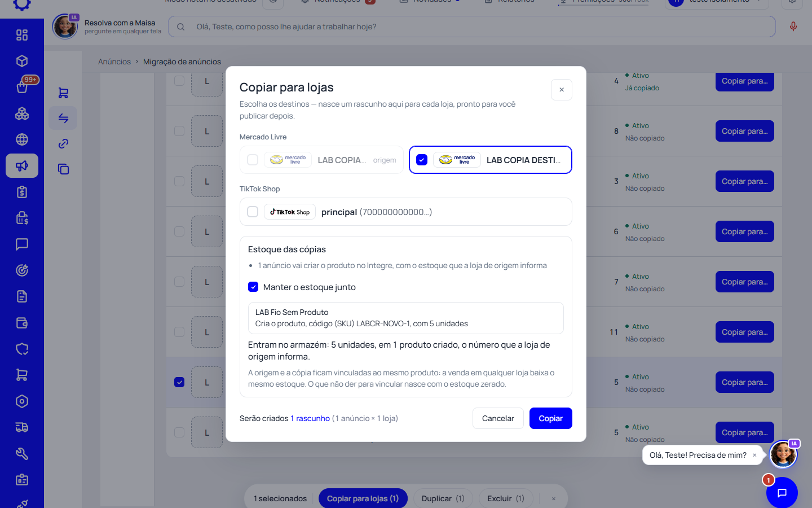The image size is (812, 508).
Task: Check the row checkbox next to quantity 8
Action: point(179,131)
